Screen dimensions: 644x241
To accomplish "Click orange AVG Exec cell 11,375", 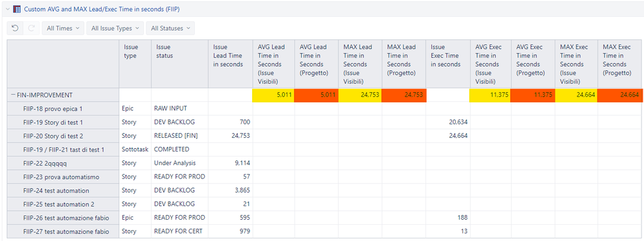I will tap(533, 95).
